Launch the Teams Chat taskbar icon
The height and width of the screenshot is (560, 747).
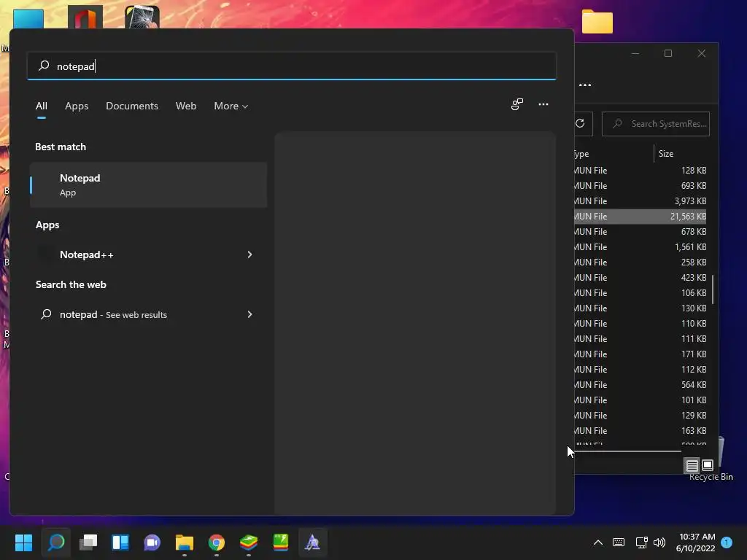tap(152, 542)
